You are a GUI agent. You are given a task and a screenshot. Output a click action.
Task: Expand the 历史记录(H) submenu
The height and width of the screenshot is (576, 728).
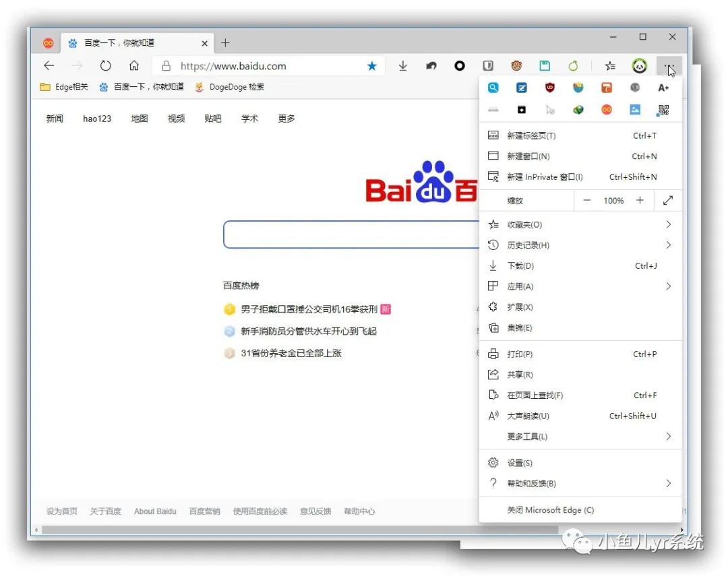pyautogui.click(x=580, y=245)
